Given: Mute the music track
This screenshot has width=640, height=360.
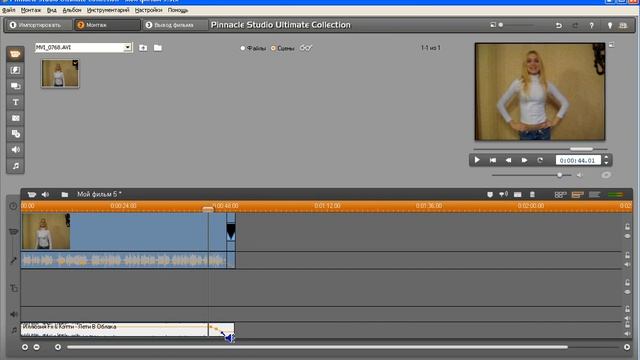Looking at the screenshot, I should coord(627,333).
